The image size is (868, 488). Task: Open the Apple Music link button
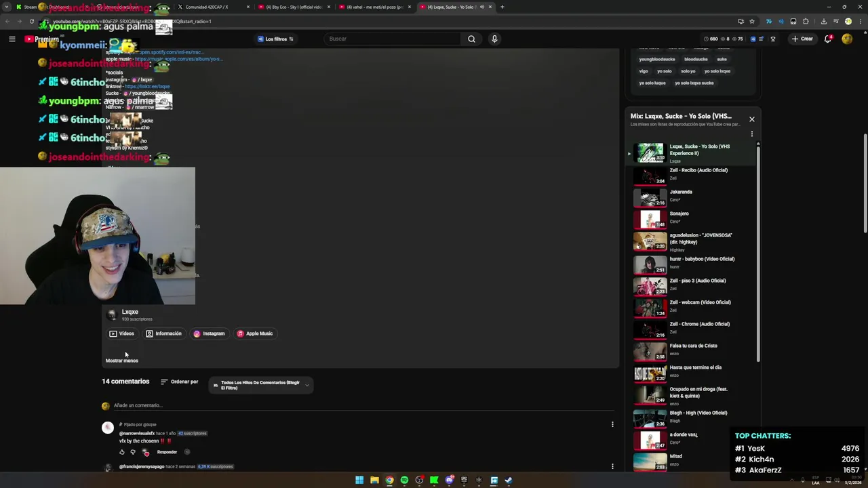coord(255,333)
